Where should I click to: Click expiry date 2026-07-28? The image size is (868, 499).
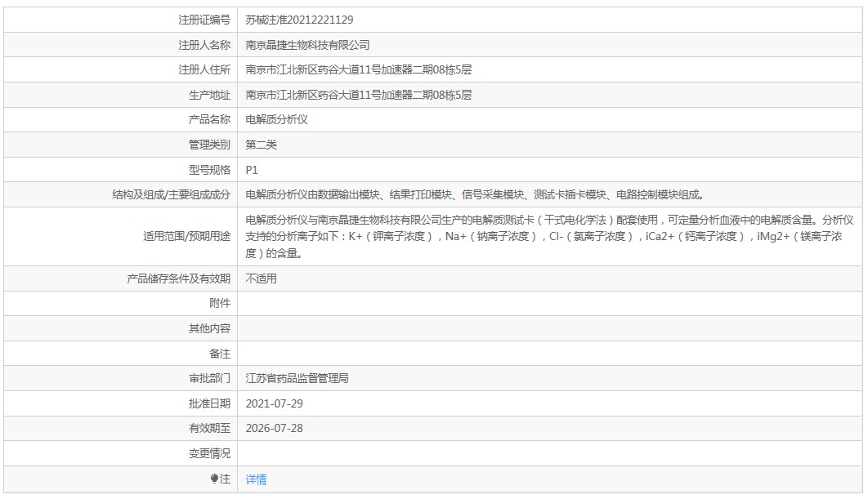[274, 428]
